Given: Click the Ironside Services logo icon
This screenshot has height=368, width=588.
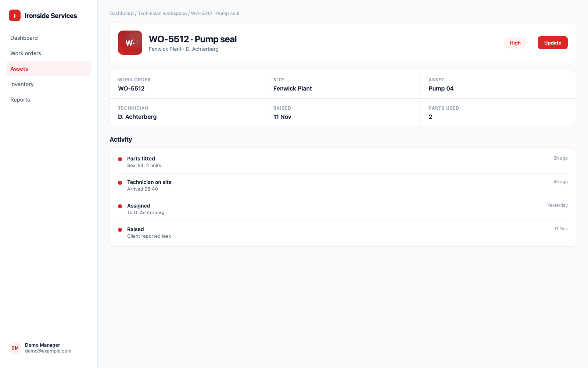Looking at the screenshot, I should (x=15, y=15).
